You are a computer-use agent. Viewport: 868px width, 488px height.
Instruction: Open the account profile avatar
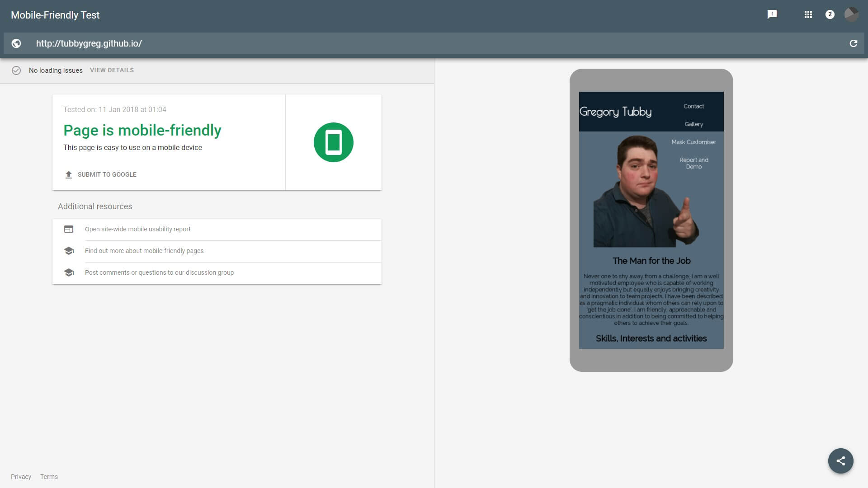pos(852,14)
